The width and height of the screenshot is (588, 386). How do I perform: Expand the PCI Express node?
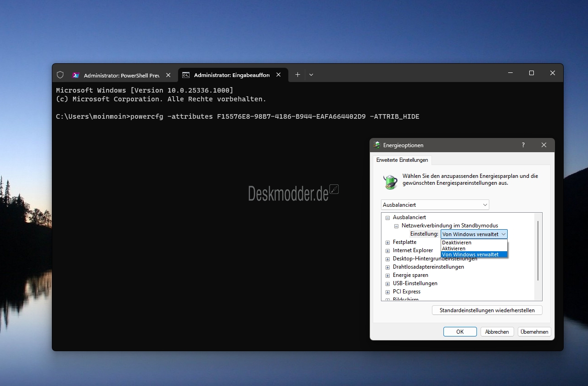pos(387,292)
